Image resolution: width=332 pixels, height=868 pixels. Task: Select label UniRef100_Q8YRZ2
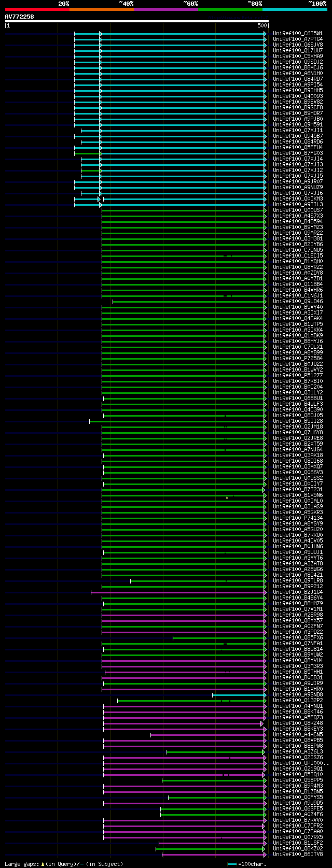click(298, 267)
